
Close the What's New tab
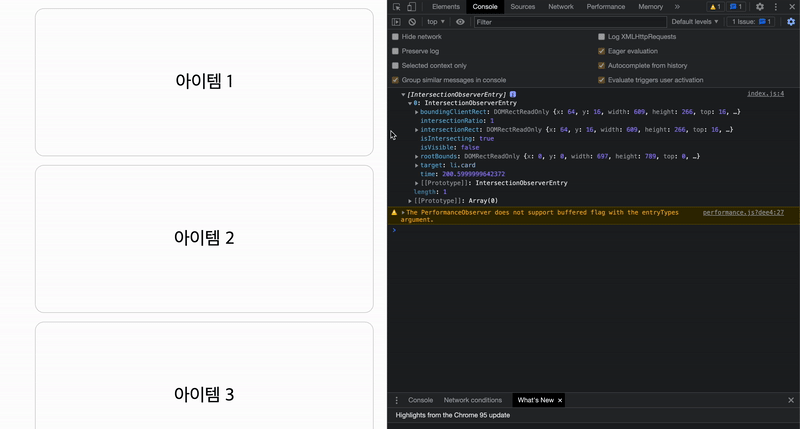[x=560, y=400]
